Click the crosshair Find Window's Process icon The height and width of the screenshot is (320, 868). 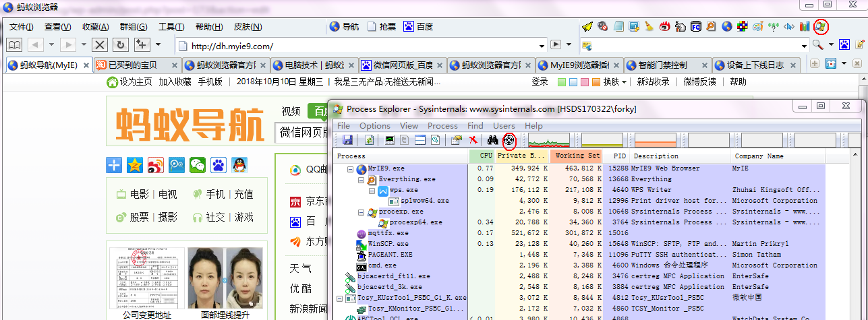click(x=509, y=140)
